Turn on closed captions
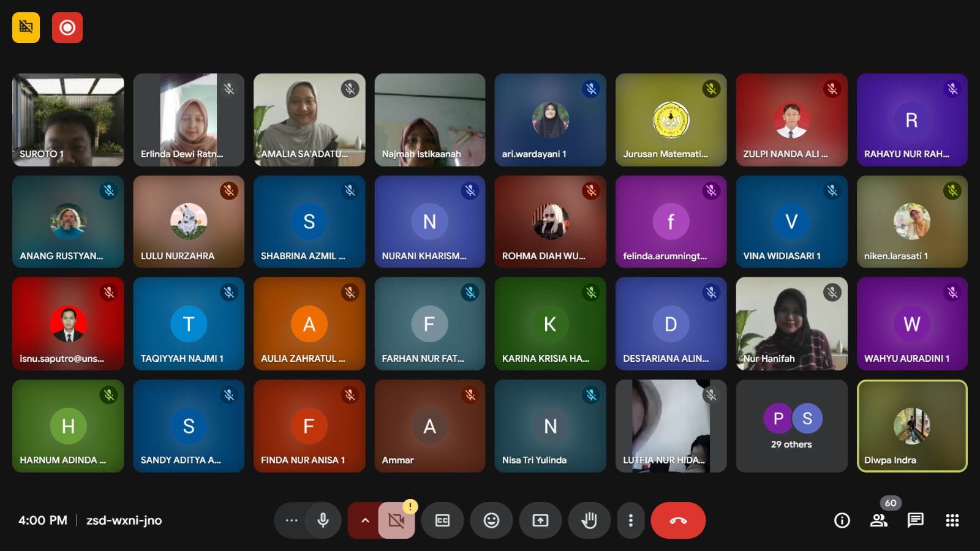 (442, 520)
